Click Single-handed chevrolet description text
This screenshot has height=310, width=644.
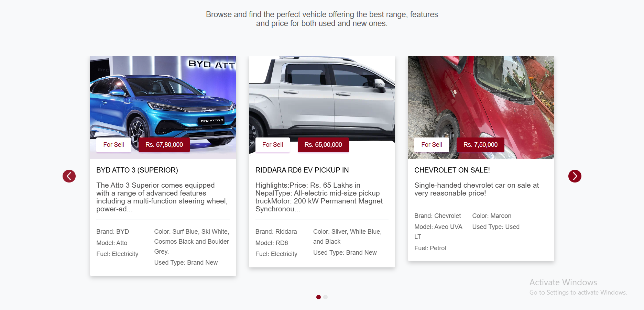point(477,189)
